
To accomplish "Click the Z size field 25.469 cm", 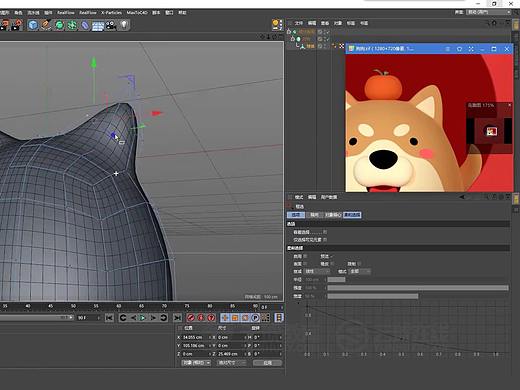I will (231, 354).
